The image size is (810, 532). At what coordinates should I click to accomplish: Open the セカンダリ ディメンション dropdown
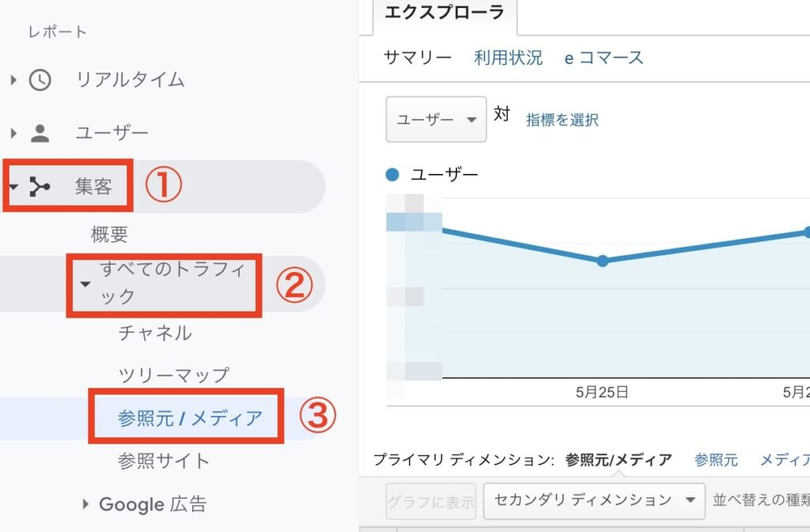[594, 500]
